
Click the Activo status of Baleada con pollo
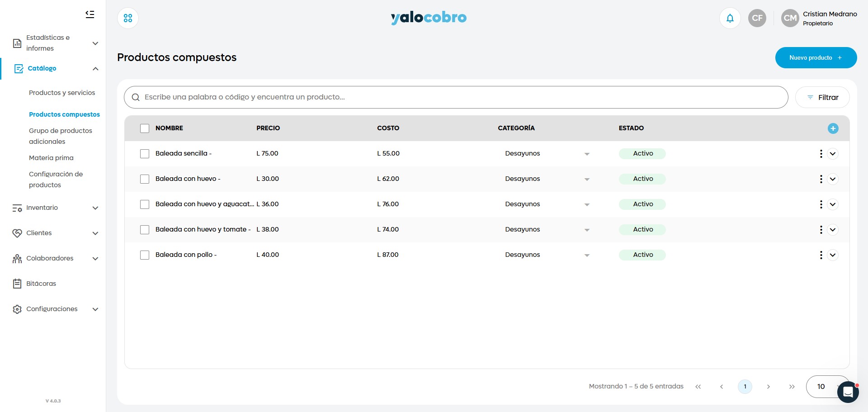(642, 255)
